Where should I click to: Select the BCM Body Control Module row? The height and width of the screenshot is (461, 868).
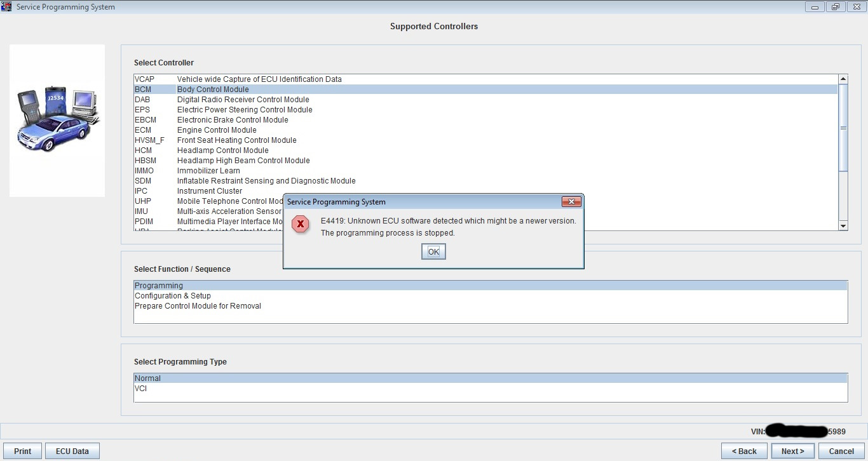point(485,90)
